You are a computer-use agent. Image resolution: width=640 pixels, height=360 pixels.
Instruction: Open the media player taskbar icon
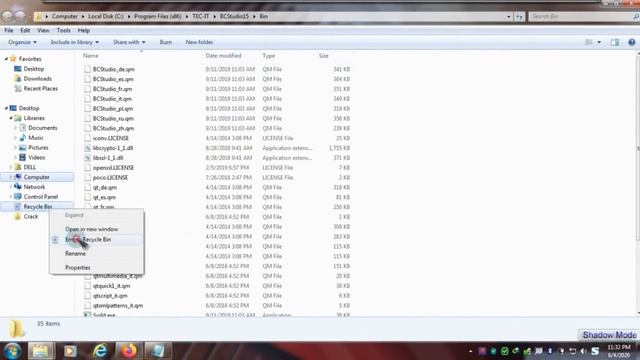(70, 351)
